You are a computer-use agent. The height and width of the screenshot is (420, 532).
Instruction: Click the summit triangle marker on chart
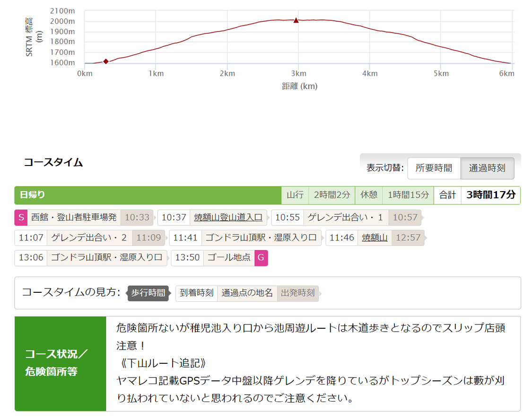click(296, 20)
